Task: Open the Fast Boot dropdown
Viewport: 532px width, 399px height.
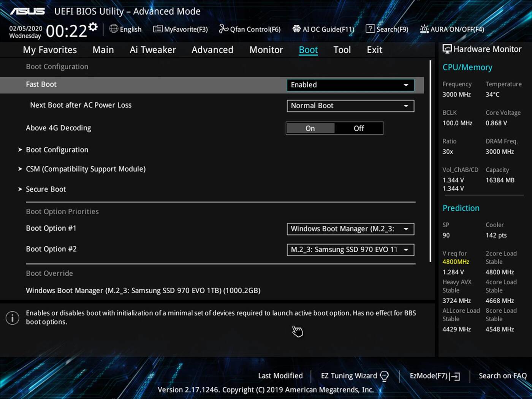Action: 350,85
